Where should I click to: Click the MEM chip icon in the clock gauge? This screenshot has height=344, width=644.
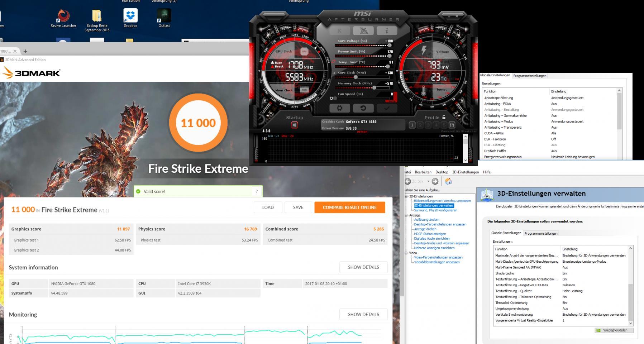coord(304,90)
